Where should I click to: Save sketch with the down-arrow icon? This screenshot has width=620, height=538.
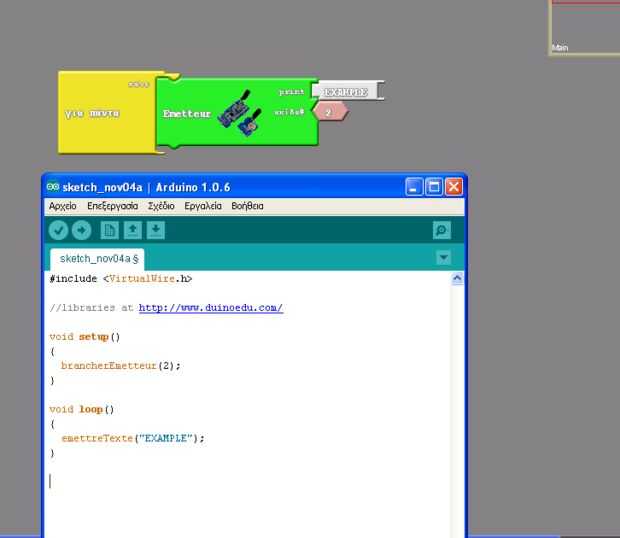(x=156, y=230)
